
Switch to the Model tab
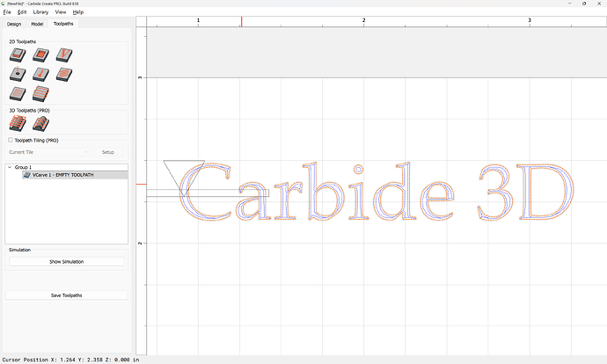coord(37,24)
